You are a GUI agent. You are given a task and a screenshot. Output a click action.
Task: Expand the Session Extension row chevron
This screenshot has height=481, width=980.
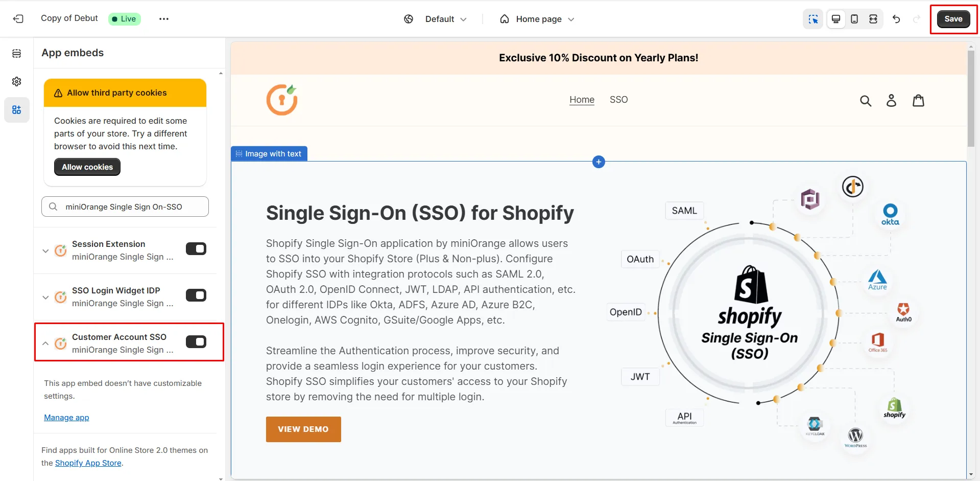pyautogui.click(x=45, y=250)
